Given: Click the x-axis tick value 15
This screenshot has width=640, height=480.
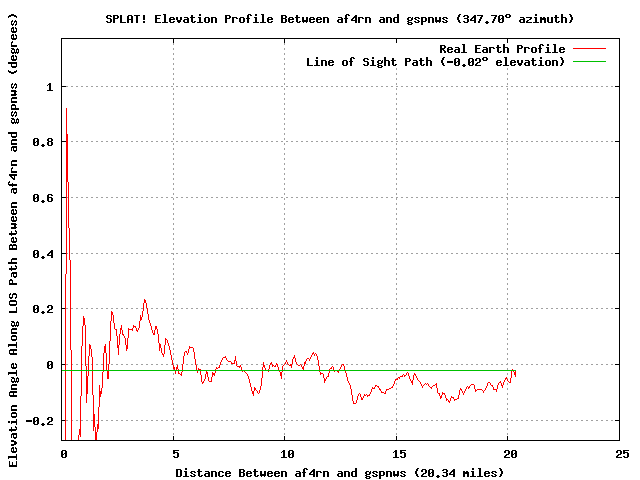Looking at the screenshot, I should [x=399, y=454].
